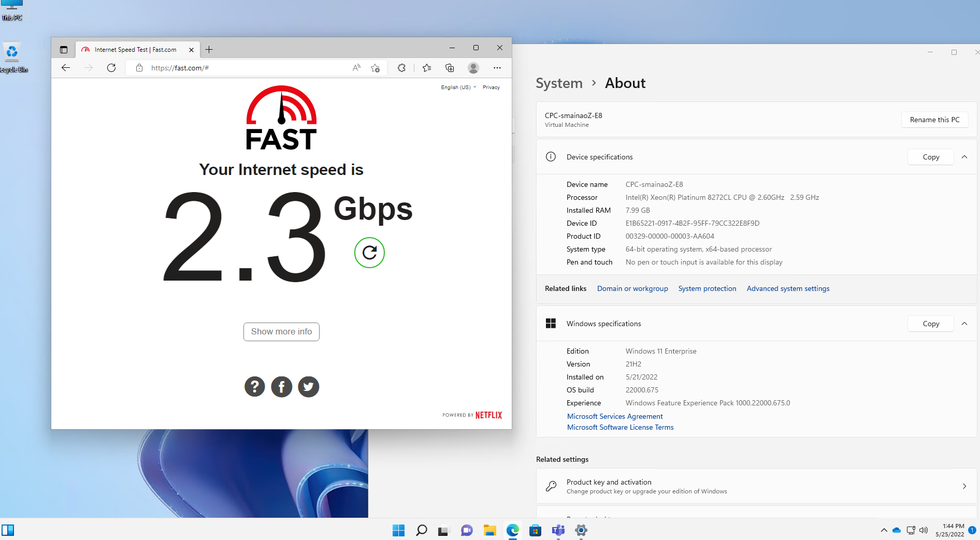The width and height of the screenshot is (980, 540).
Task: Click the Windows specifications logo icon
Action: [x=551, y=324]
